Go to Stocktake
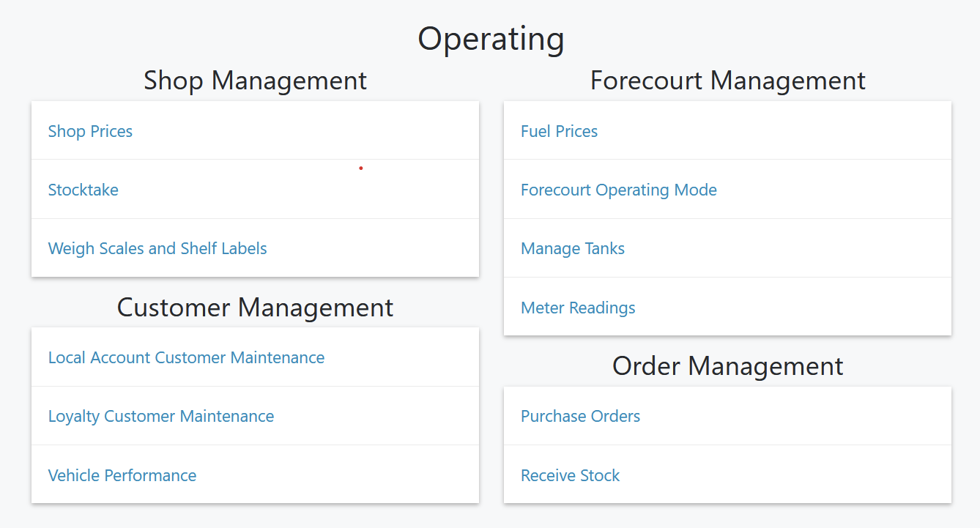Image resolution: width=980 pixels, height=528 pixels. [83, 190]
